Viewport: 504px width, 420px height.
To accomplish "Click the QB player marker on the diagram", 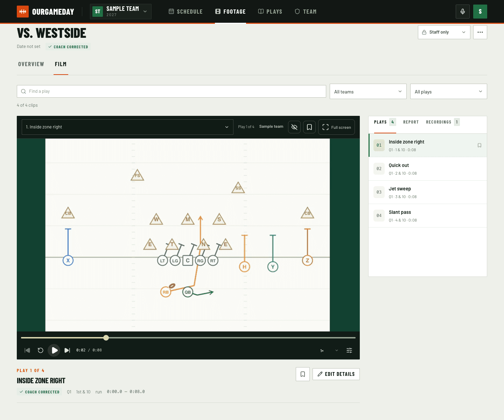I will tap(188, 292).
